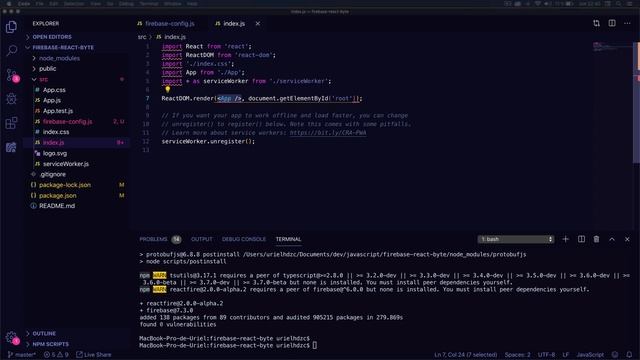Open the .gitignore file

pyautogui.click(x=52, y=174)
